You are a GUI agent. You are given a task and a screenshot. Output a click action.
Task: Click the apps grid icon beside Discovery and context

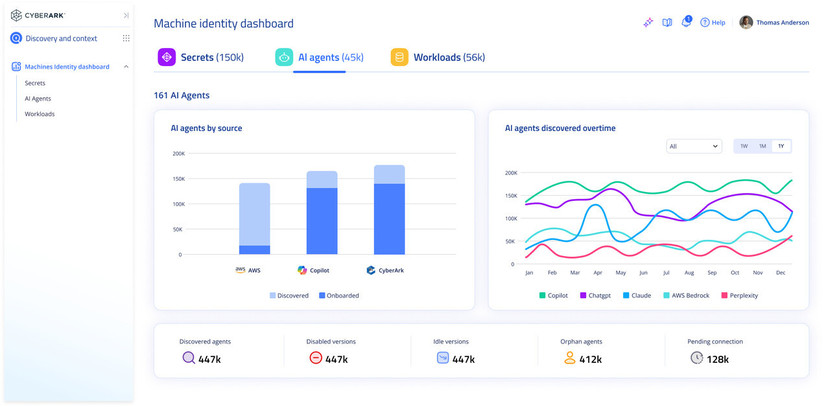tap(126, 38)
